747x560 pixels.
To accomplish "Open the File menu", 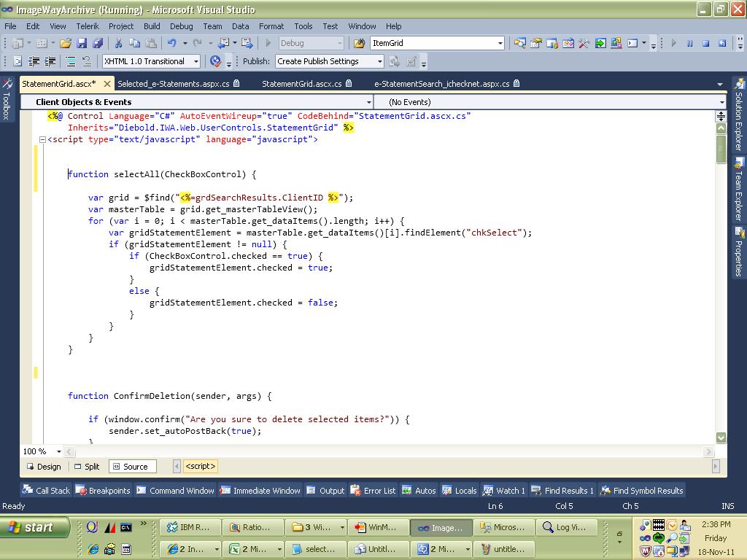I will (10, 26).
